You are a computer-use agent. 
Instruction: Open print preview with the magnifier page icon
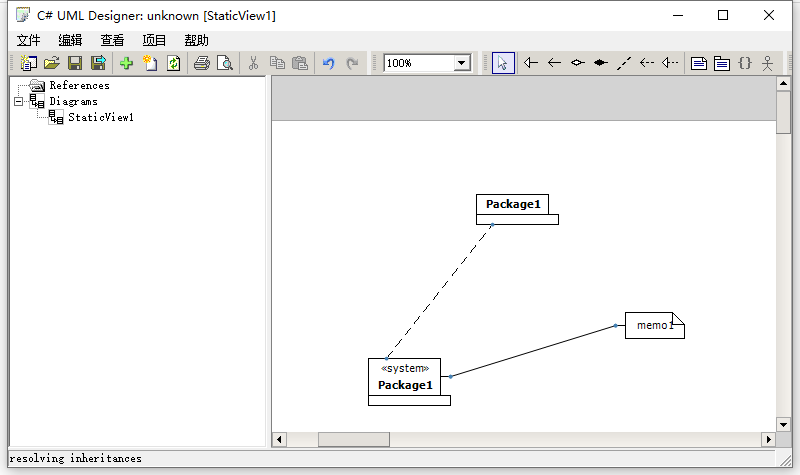click(225, 63)
